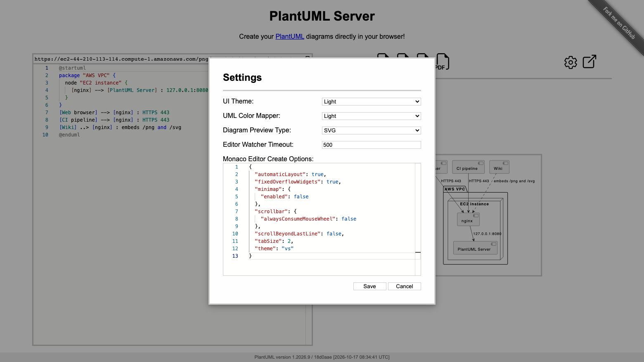This screenshot has height=362, width=644.
Task: Cancel the Settings dialog
Action: click(404, 286)
